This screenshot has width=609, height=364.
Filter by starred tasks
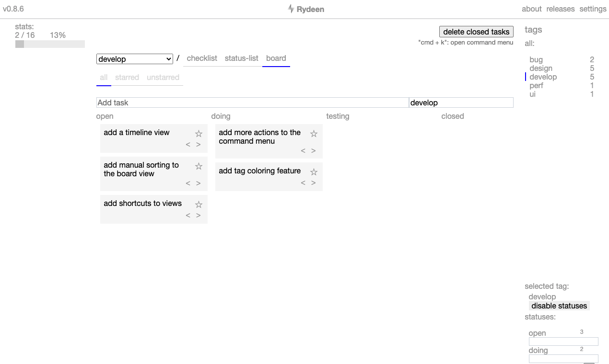click(x=127, y=78)
